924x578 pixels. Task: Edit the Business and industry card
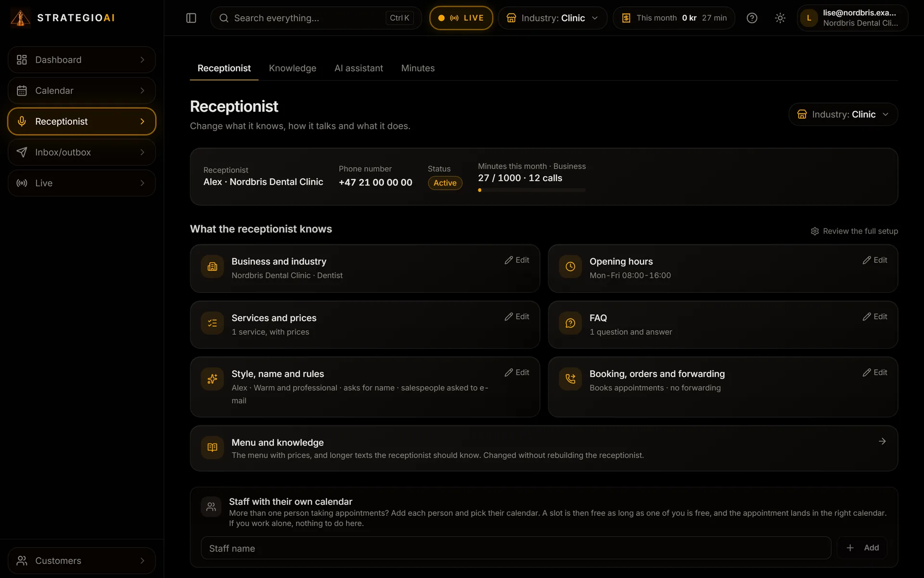517,260
